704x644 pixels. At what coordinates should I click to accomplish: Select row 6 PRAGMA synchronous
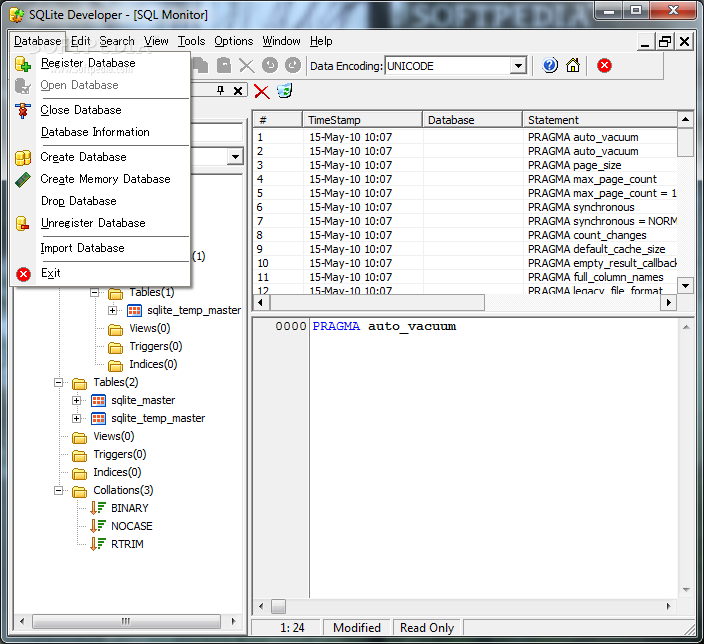click(x=465, y=207)
